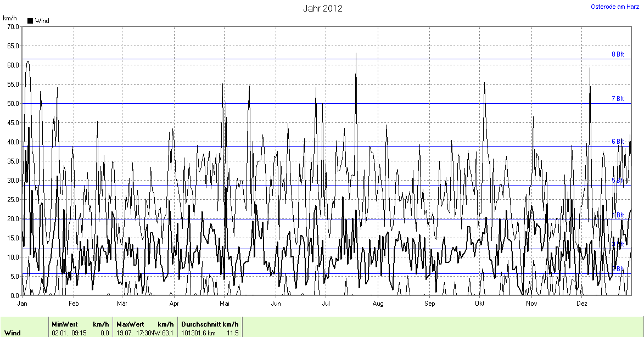Image resolution: width=644 pixels, height=337 pixels.
Task: Click the Okt label on x-axis
Action: point(480,304)
